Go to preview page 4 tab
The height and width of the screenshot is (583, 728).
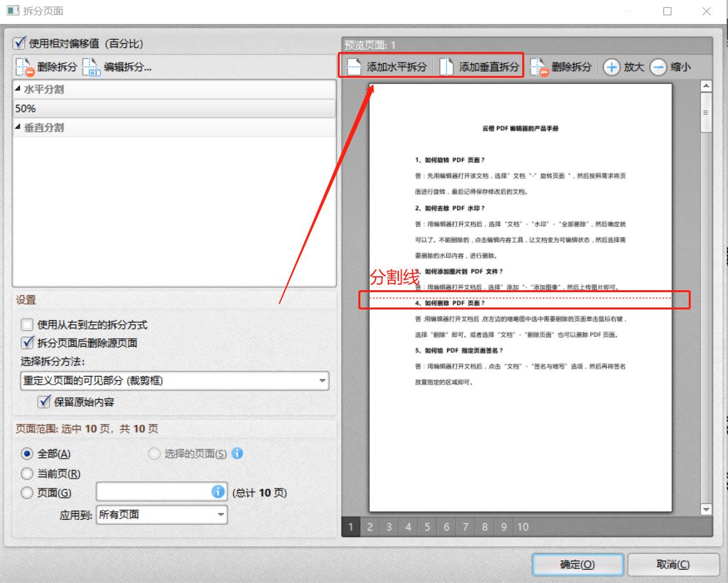pyautogui.click(x=408, y=527)
